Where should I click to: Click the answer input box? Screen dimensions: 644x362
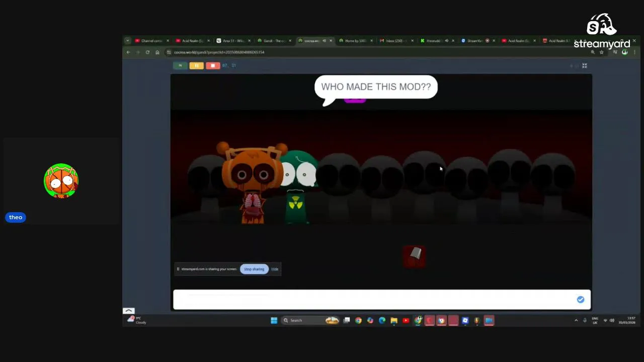click(381, 300)
